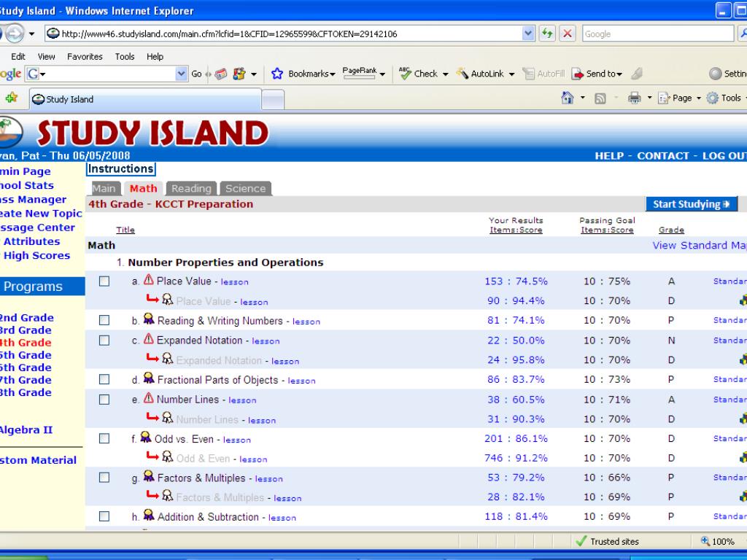
Task: Click the new blank tab button
Action: (273, 99)
